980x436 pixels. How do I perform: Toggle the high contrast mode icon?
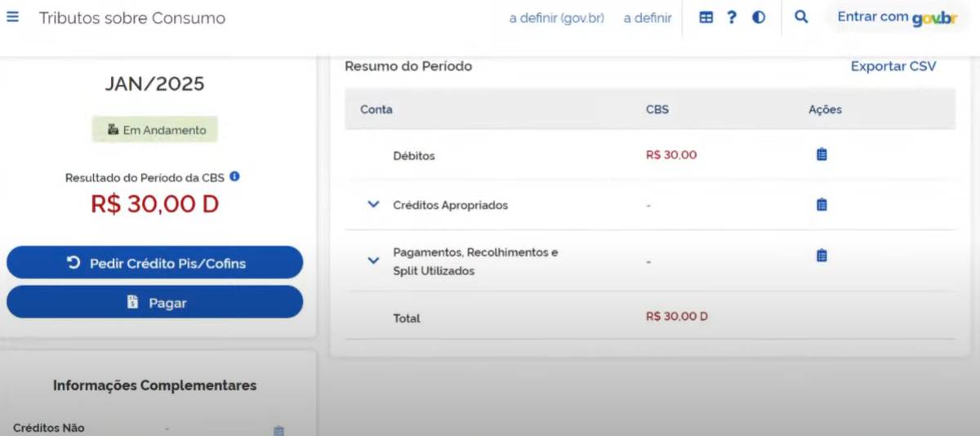pyautogui.click(x=759, y=17)
